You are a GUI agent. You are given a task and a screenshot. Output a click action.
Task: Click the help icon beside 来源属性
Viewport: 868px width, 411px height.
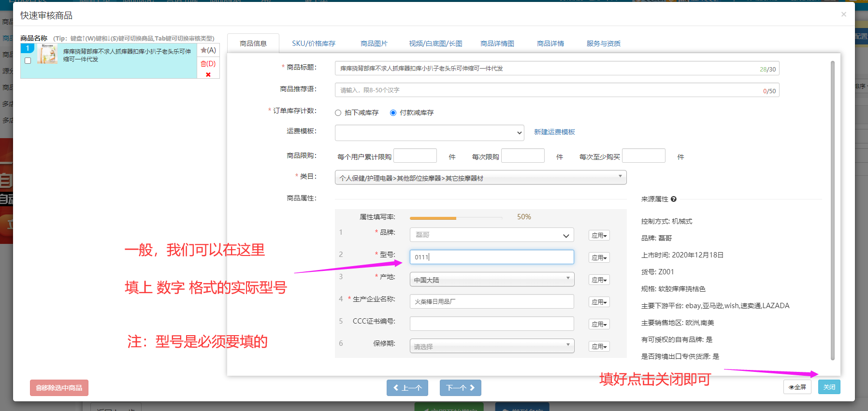pyautogui.click(x=674, y=199)
